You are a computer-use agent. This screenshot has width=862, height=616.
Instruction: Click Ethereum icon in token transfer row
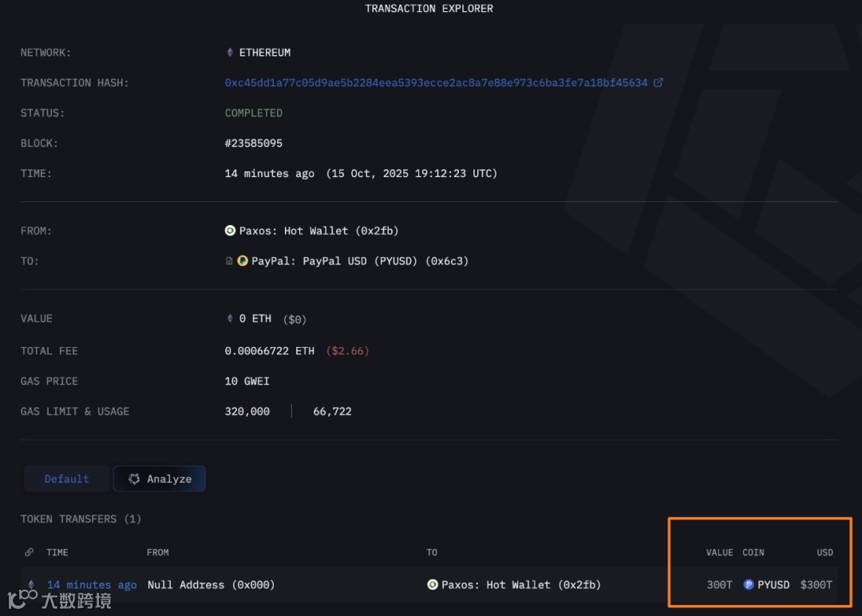coord(31,585)
